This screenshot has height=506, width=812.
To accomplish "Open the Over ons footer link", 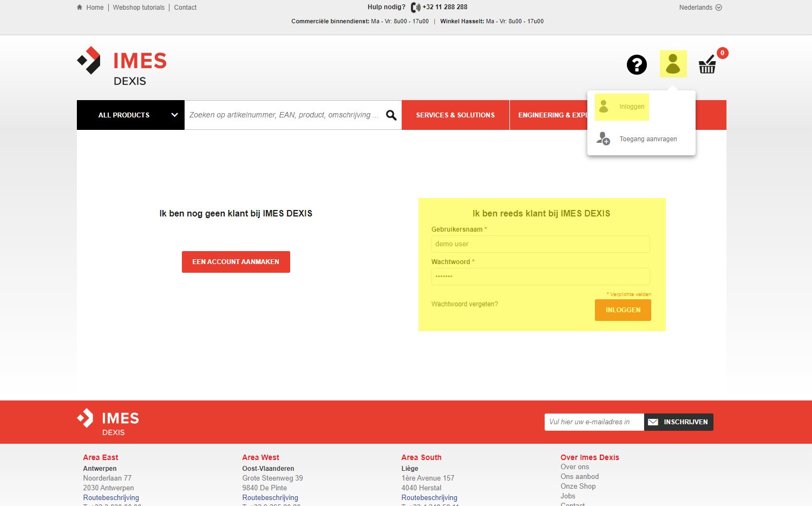I will (x=575, y=467).
